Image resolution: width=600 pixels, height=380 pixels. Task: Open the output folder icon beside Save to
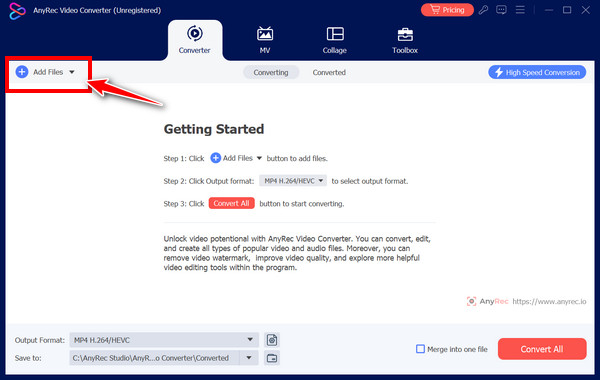[x=272, y=358]
